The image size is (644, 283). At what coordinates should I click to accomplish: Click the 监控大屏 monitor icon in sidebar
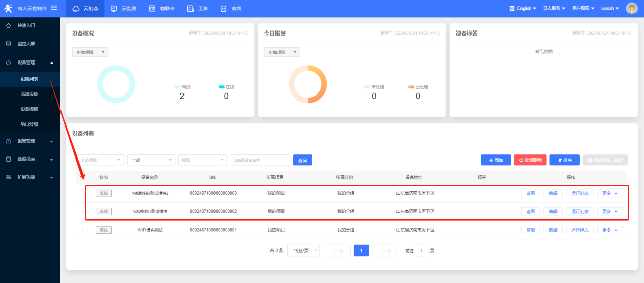click(8, 44)
